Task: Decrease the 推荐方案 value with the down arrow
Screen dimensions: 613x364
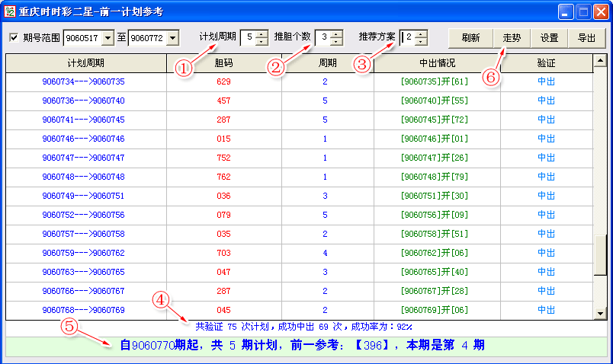Action: point(421,41)
